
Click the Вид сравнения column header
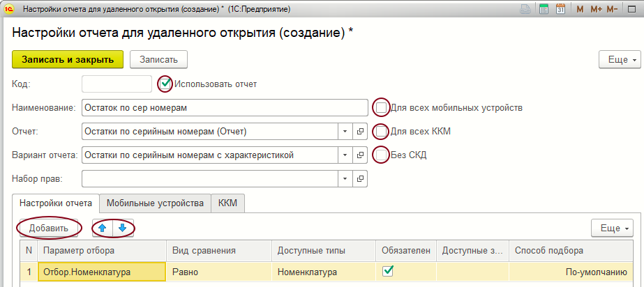pos(219,251)
